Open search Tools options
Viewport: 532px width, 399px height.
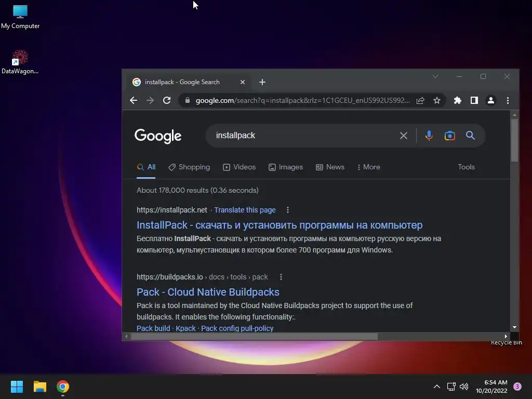point(466,167)
